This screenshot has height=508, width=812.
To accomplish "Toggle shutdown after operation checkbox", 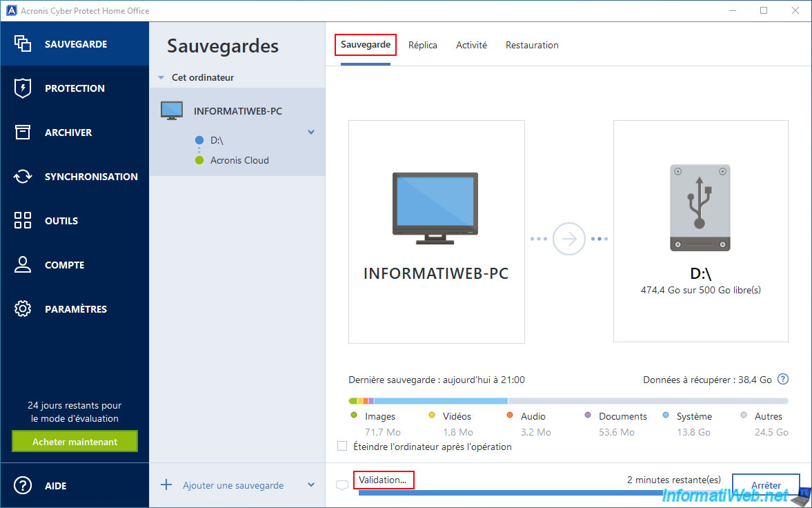I will (x=342, y=447).
